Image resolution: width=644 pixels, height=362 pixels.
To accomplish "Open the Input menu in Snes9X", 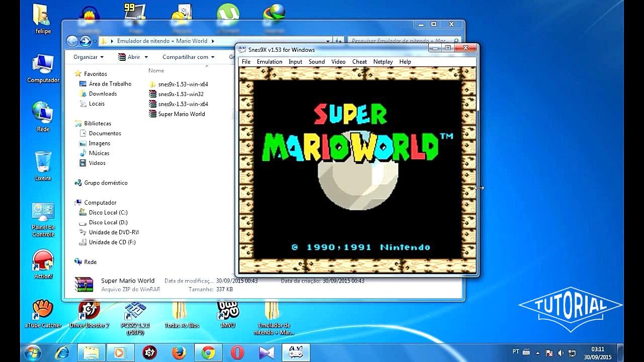I will (295, 62).
